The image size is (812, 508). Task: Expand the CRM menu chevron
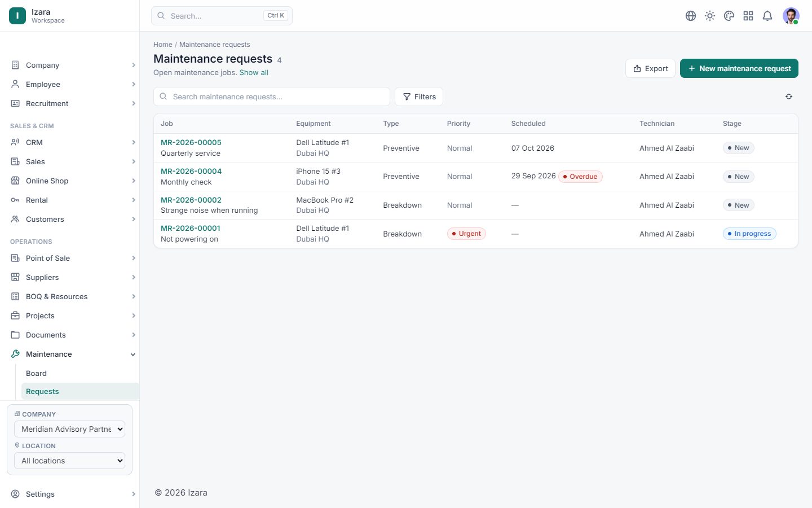pos(134,142)
